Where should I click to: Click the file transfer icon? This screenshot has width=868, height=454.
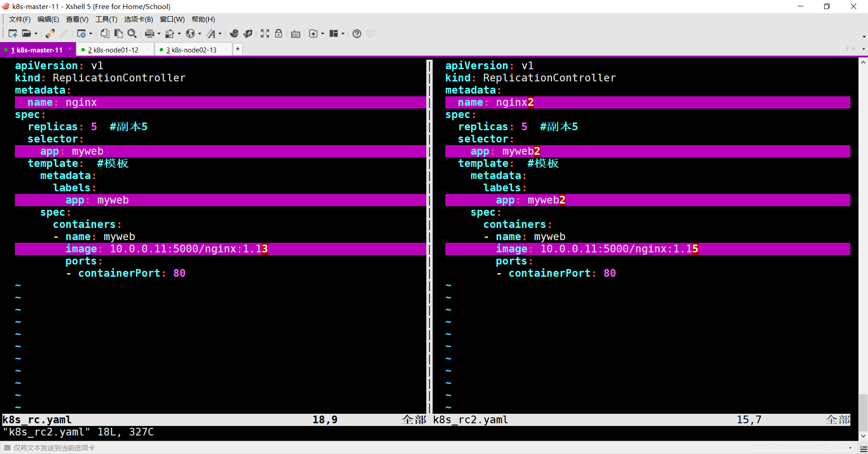(x=170, y=33)
